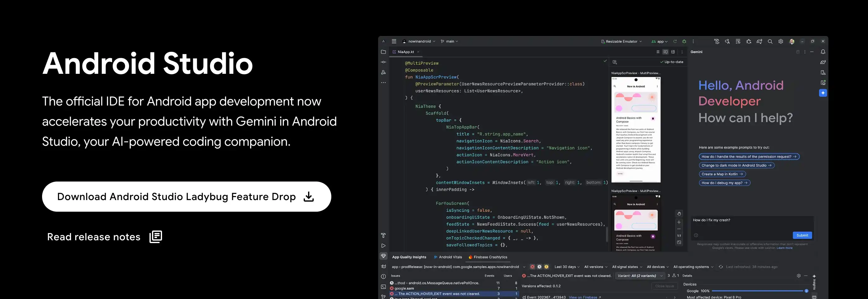Open the All devices filter
This screenshot has width=868, height=299.
point(658,267)
